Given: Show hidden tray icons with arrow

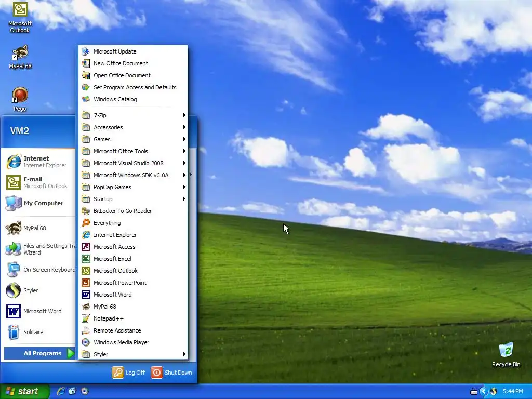Looking at the screenshot, I should coord(484,392).
